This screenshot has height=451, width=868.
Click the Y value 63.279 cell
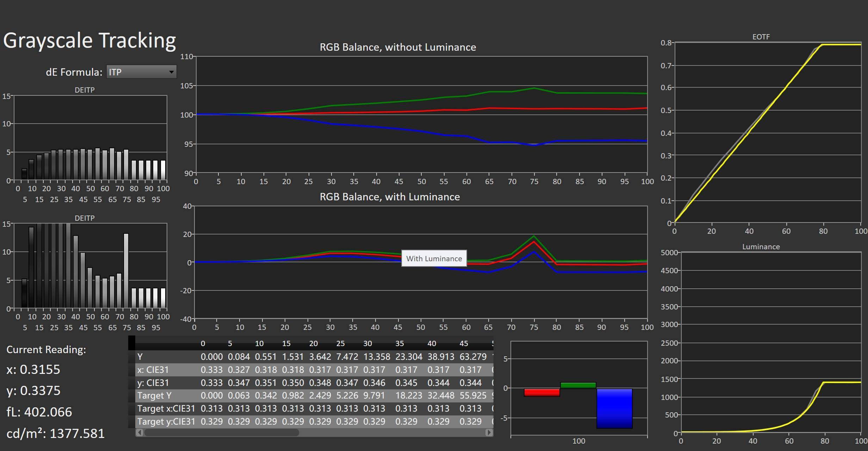pos(473,357)
